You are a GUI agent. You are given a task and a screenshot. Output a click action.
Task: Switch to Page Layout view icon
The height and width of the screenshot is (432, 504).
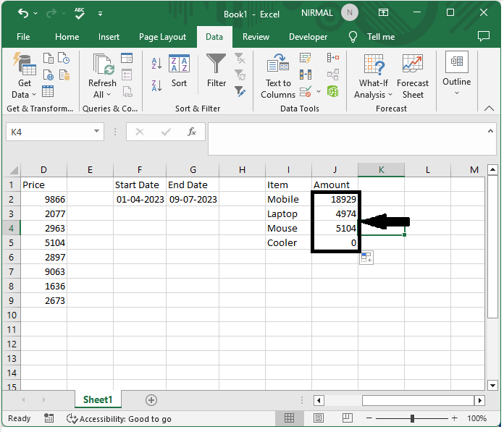319,418
